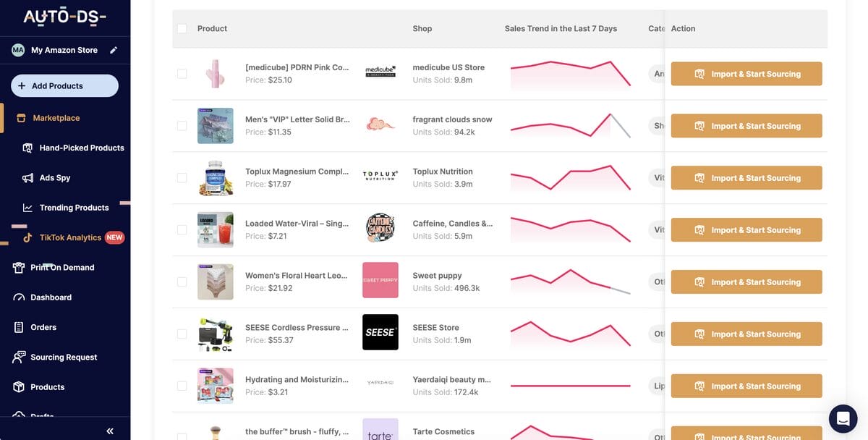Click medicube sales trend chart
The image size is (868, 440).
click(570, 75)
